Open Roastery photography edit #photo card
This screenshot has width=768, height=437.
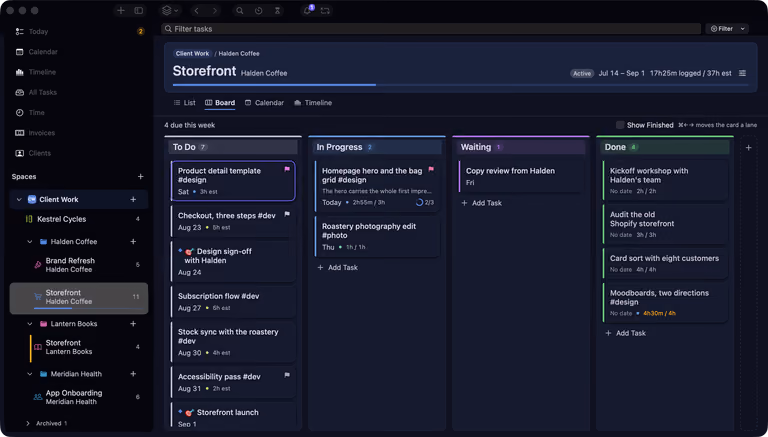tap(377, 237)
